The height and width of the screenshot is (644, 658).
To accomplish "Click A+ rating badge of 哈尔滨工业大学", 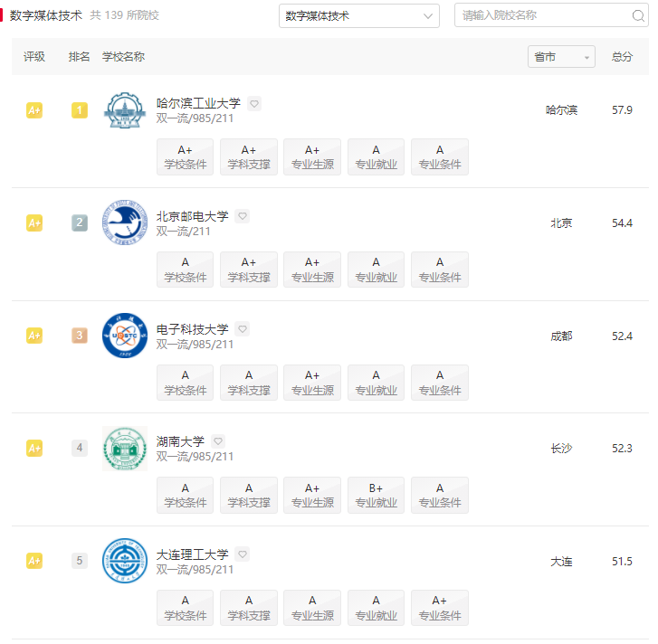I will tap(34, 110).
